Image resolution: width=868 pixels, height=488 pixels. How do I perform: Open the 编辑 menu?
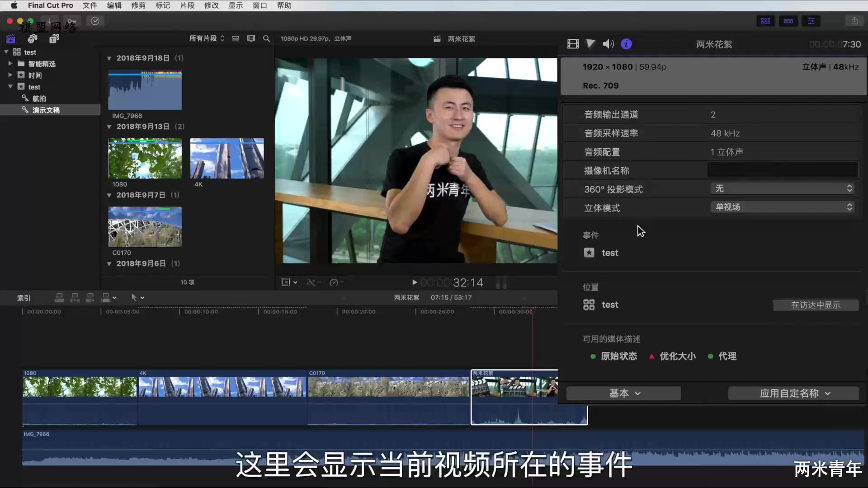pos(114,5)
